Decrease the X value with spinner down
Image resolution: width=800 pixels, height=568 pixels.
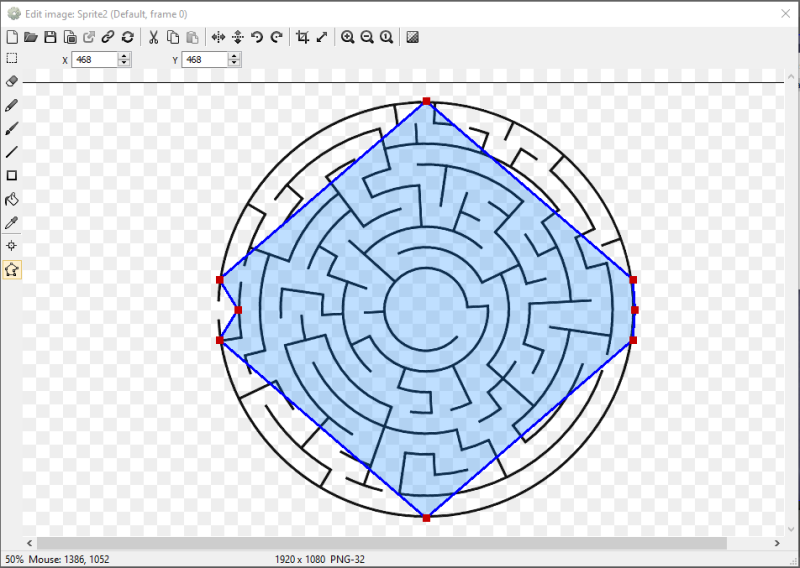pos(124,63)
